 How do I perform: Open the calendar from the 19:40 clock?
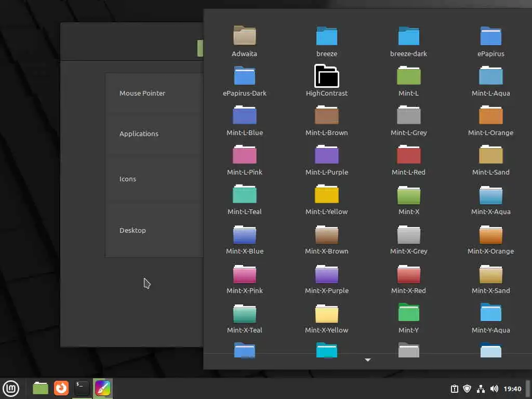[x=512, y=389]
